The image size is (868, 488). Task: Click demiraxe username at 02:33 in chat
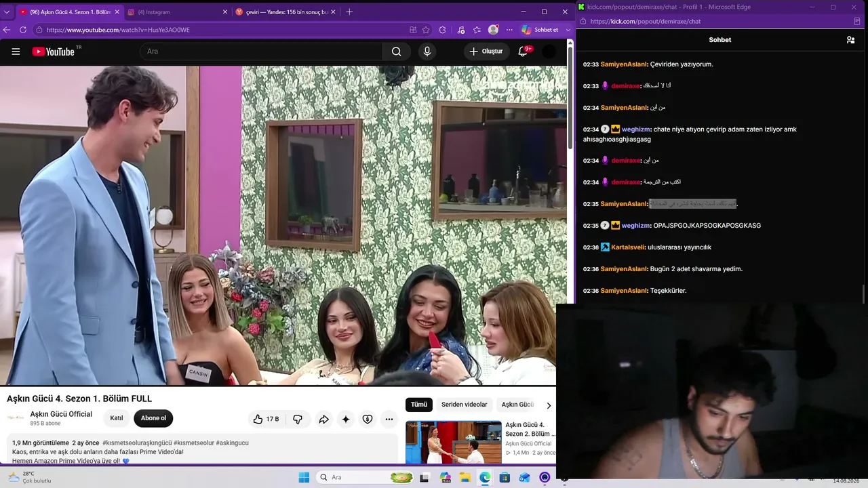(626, 86)
